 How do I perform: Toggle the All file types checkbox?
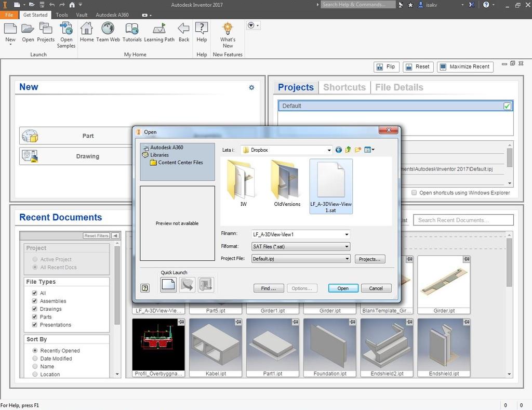[x=34, y=293]
